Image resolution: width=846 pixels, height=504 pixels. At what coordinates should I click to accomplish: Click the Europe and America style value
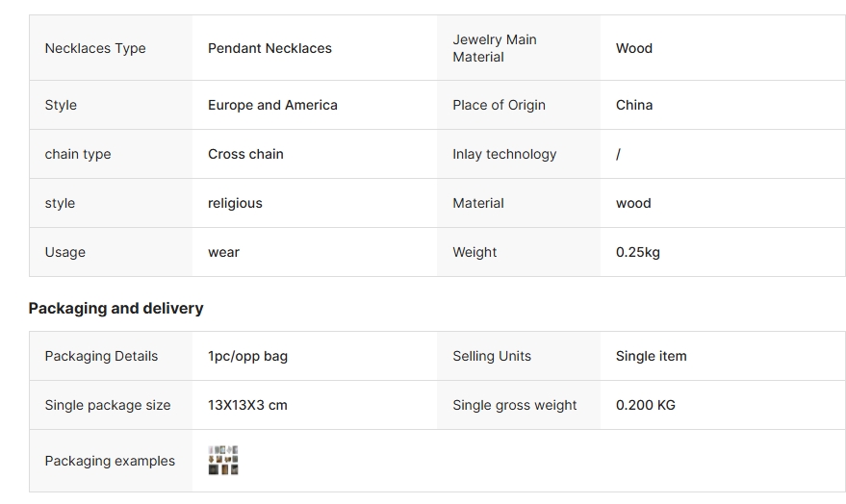[x=272, y=105]
